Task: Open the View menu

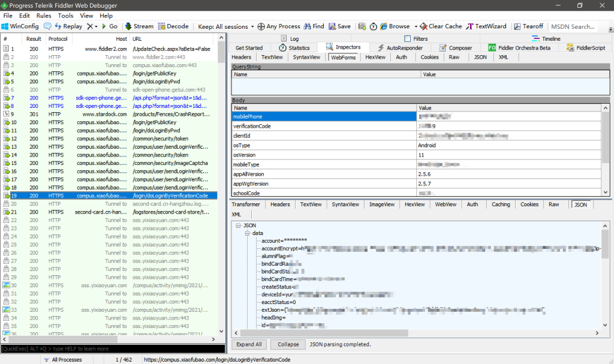Action: tap(86, 16)
